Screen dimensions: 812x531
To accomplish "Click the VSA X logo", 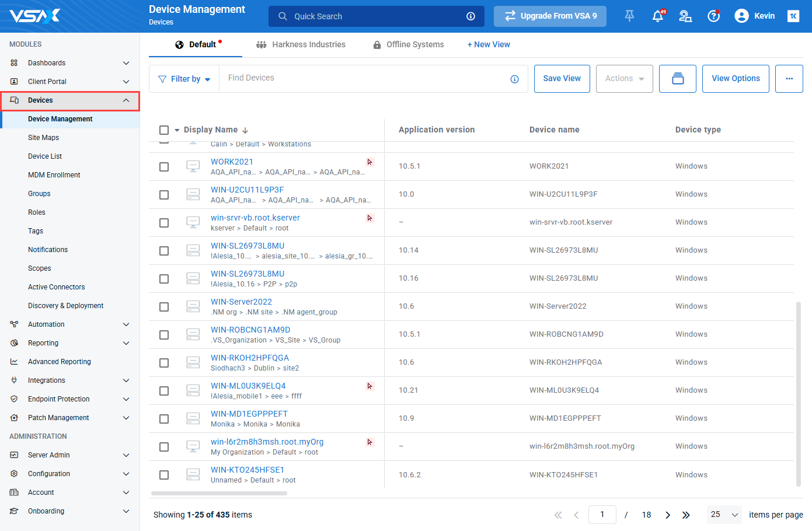I will (x=35, y=16).
